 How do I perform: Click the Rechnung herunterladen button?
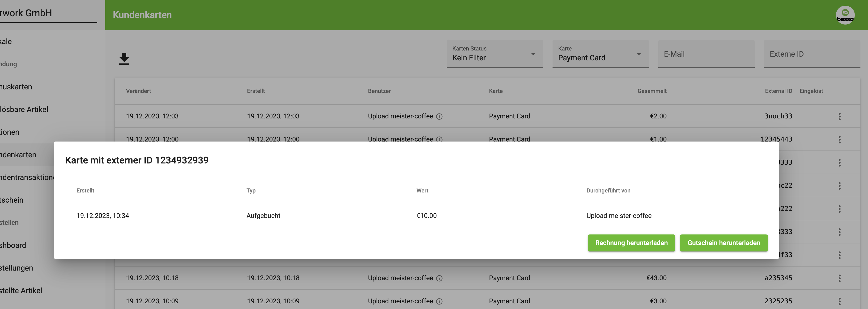pyautogui.click(x=631, y=243)
